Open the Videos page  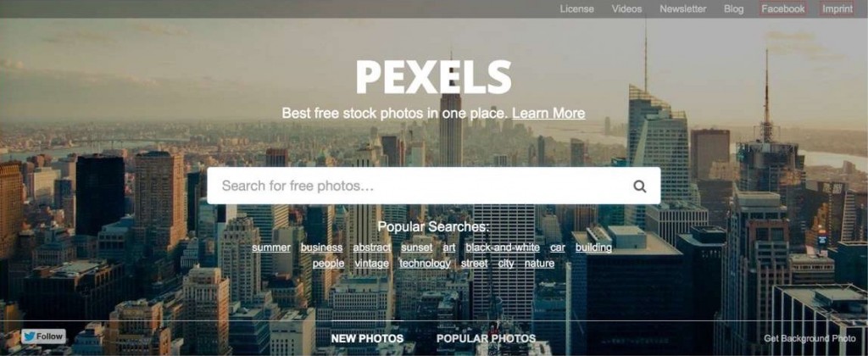(626, 8)
